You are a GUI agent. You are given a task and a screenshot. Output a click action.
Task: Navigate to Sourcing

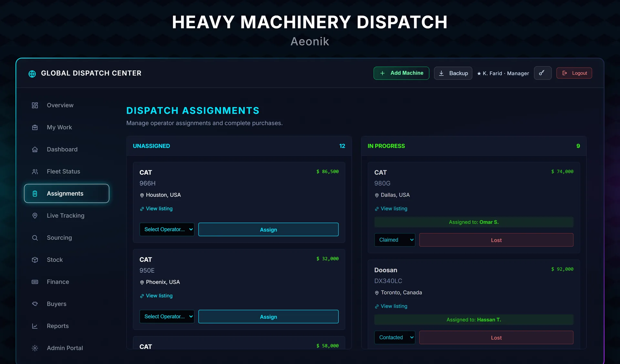pos(67,238)
